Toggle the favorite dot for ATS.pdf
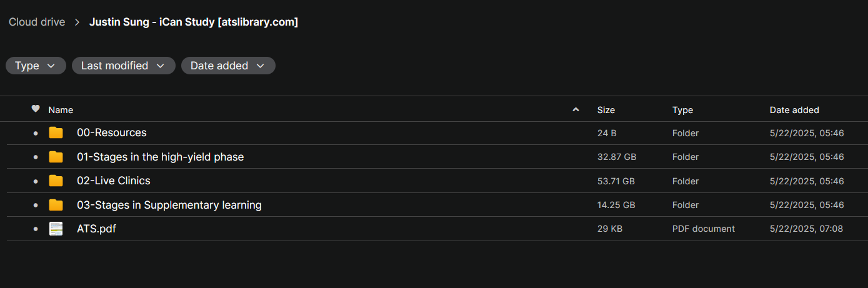Viewport: 868px width, 288px height. (x=36, y=230)
